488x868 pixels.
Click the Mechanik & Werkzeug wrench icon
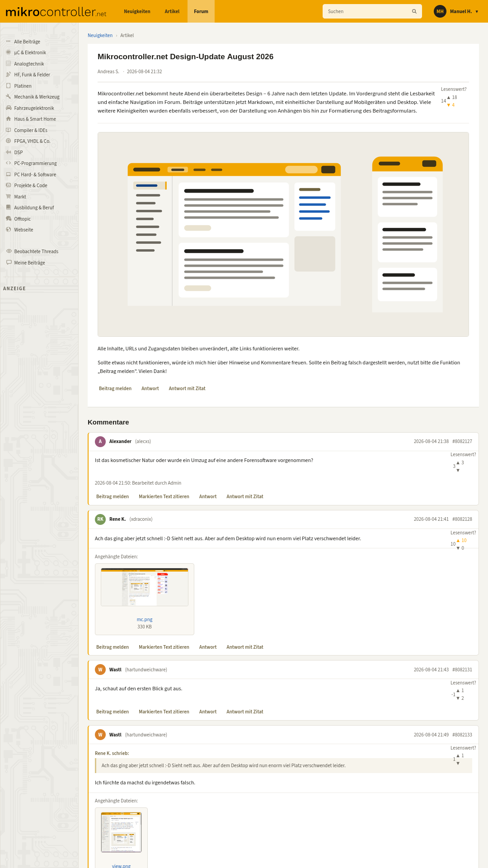[8, 97]
